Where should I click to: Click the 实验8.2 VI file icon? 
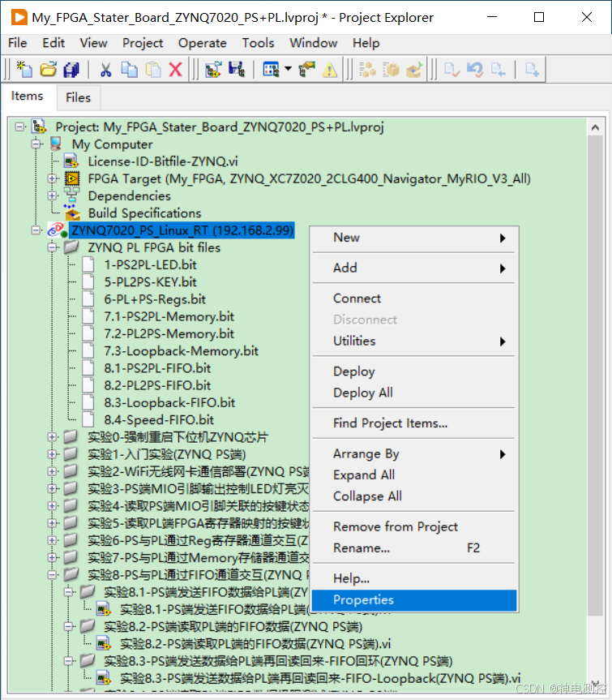pyautogui.click(x=104, y=644)
